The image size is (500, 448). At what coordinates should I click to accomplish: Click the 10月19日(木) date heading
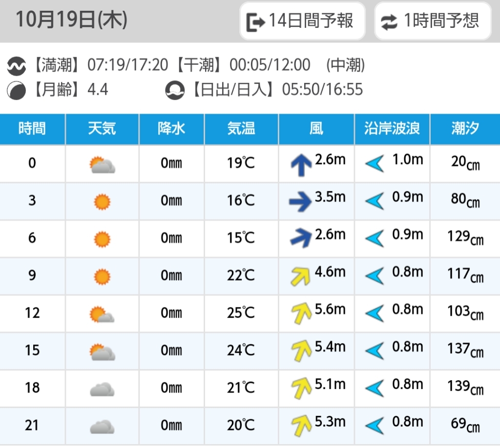click(72, 20)
